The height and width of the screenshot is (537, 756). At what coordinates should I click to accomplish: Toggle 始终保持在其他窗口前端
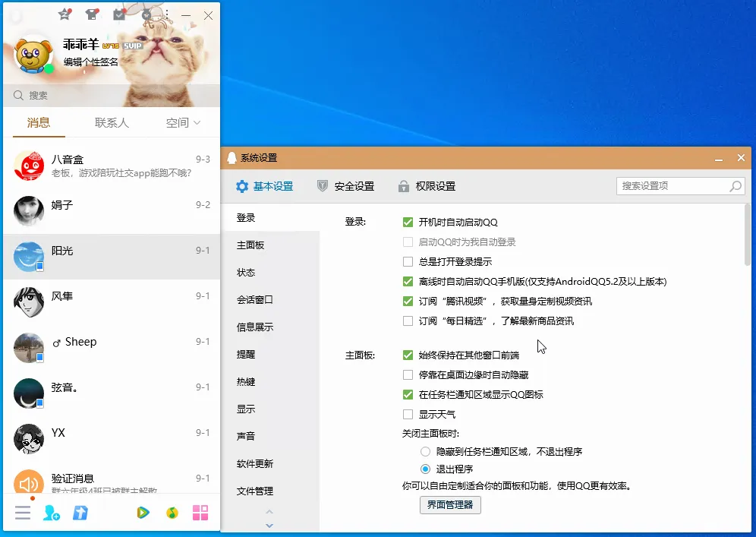408,355
